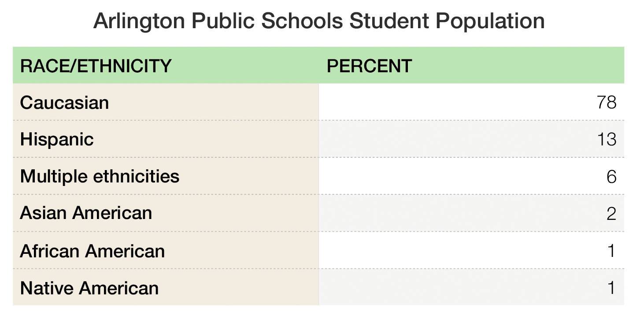The width and height of the screenshot is (644, 323).
Task: Click the RACE/ETHNICITY column header
Action: [x=96, y=66]
